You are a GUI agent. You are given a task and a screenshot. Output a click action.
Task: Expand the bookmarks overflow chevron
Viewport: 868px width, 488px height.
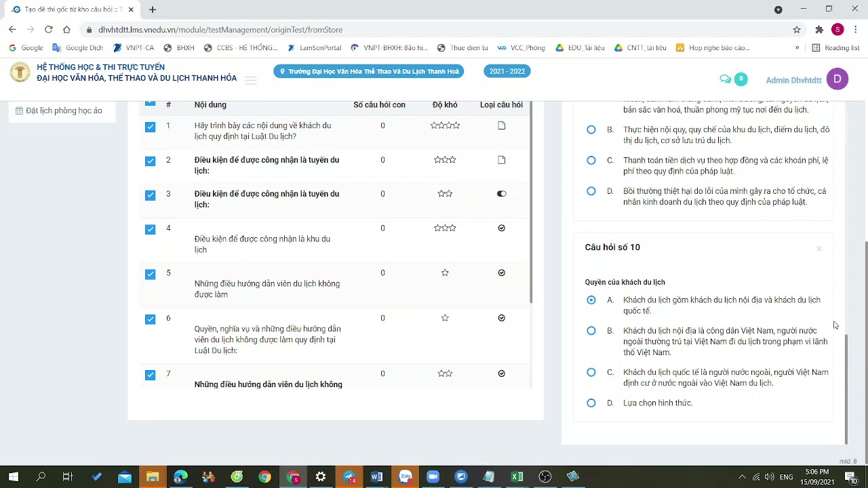point(797,47)
